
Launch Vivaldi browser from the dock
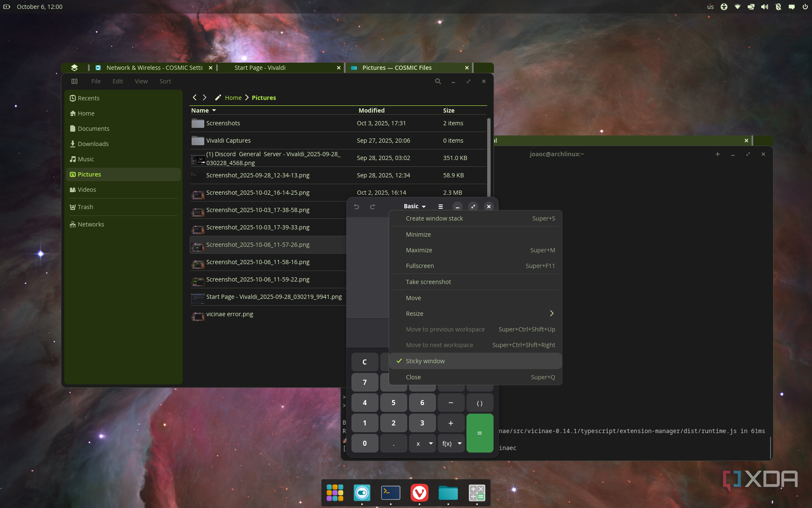[420, 493]
